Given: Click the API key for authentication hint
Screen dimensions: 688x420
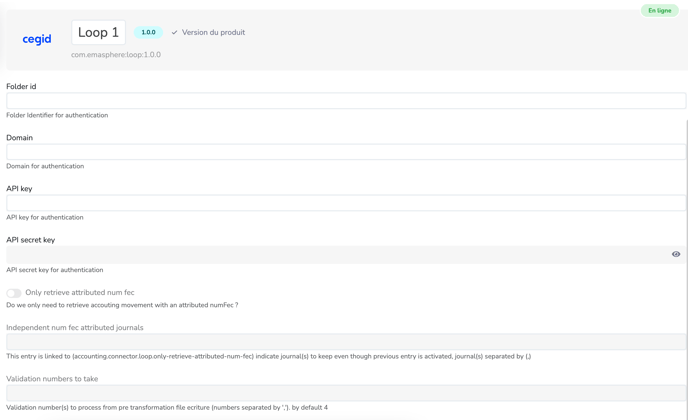Looking at the screenshot, I should [45, 217].
